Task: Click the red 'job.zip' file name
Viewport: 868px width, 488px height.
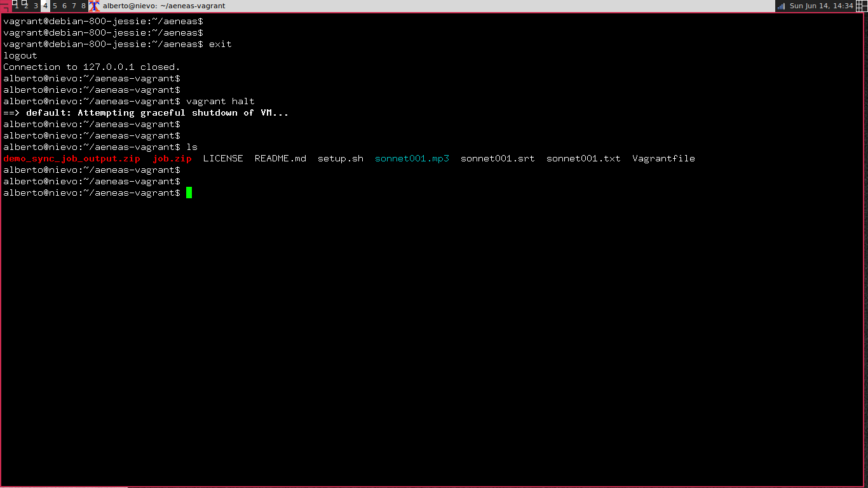Action: [x=172, y=158]
